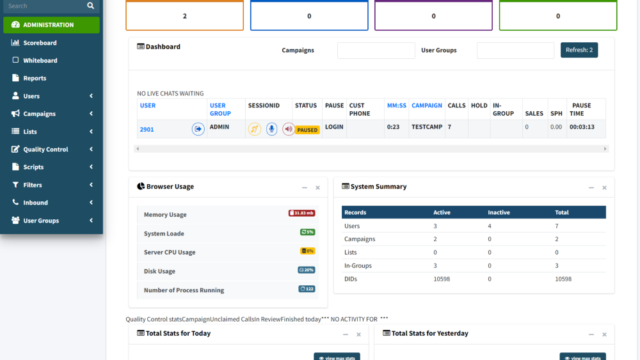Click the Memory Usage red badge
The height and width of the screenshot is (360, 640).
[302, 213]
